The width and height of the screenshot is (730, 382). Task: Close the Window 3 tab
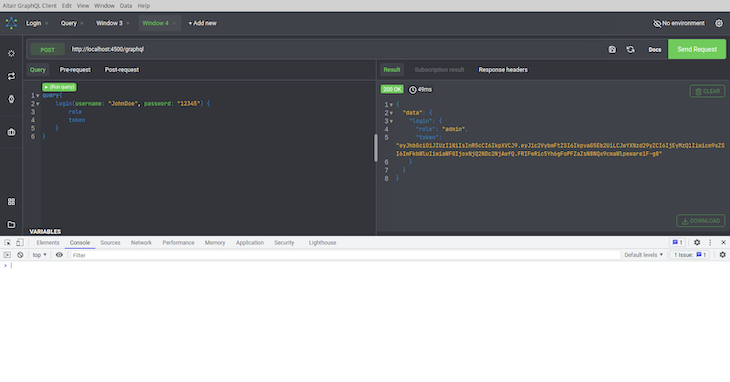click(x=128, y=23)
